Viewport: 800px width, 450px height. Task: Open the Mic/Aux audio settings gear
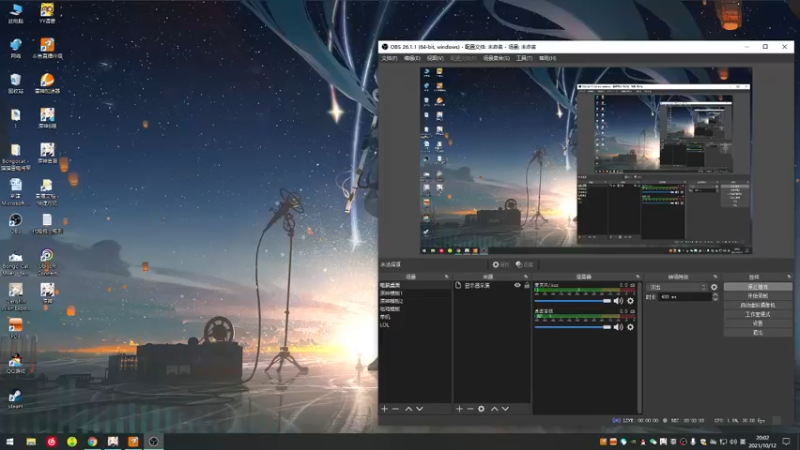tap(631, 301)
